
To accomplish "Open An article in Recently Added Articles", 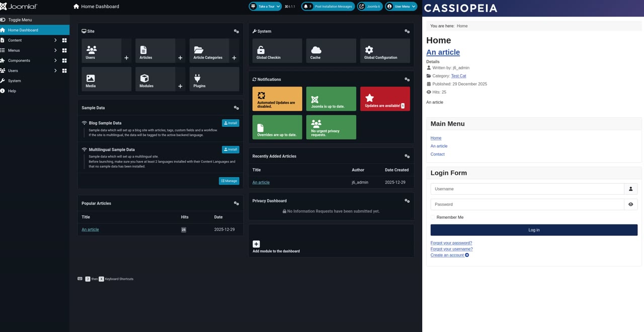I will (261, 182).
